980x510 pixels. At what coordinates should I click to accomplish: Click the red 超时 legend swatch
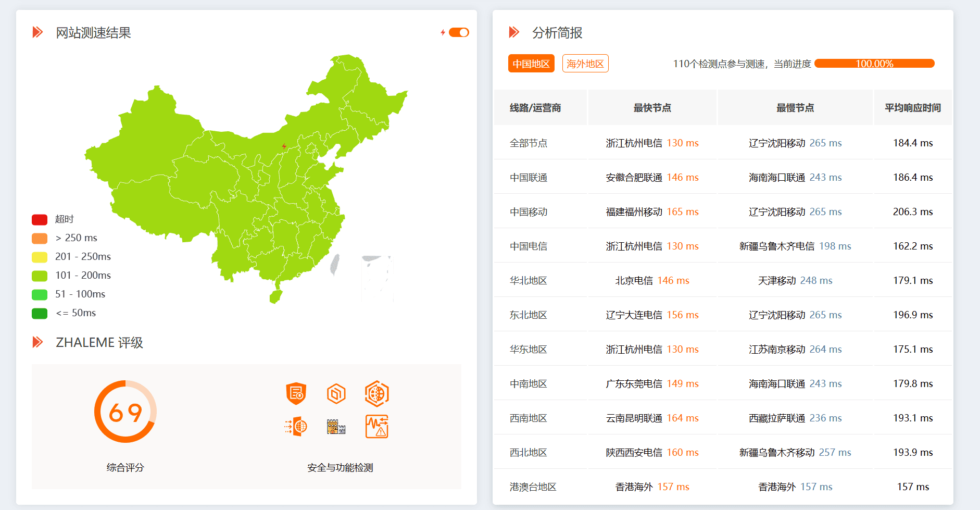40,219
